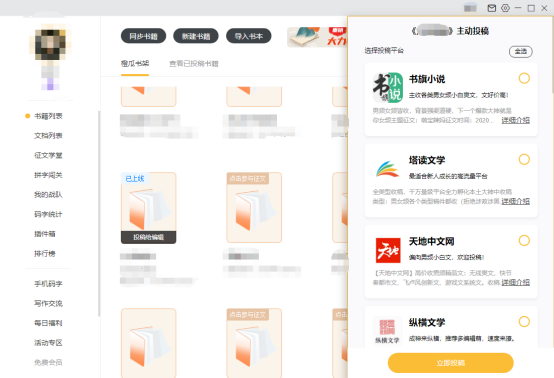Open 文档列表 in the sidebar
This screenshot has height=378, width=554.
point(48,136)
